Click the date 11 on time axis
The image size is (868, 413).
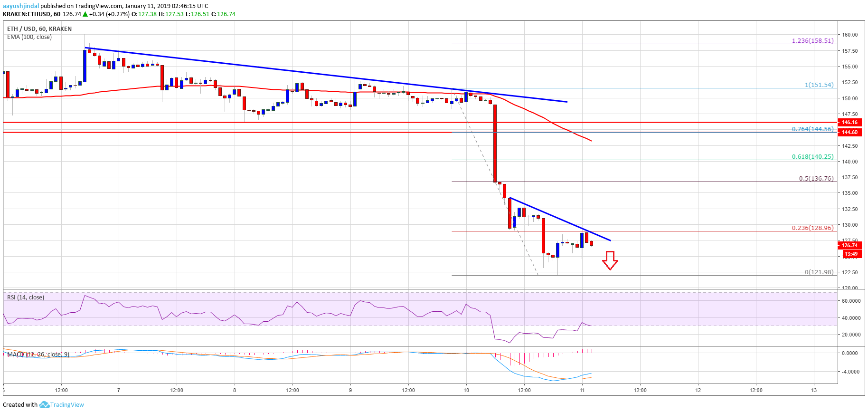[582, 390]
